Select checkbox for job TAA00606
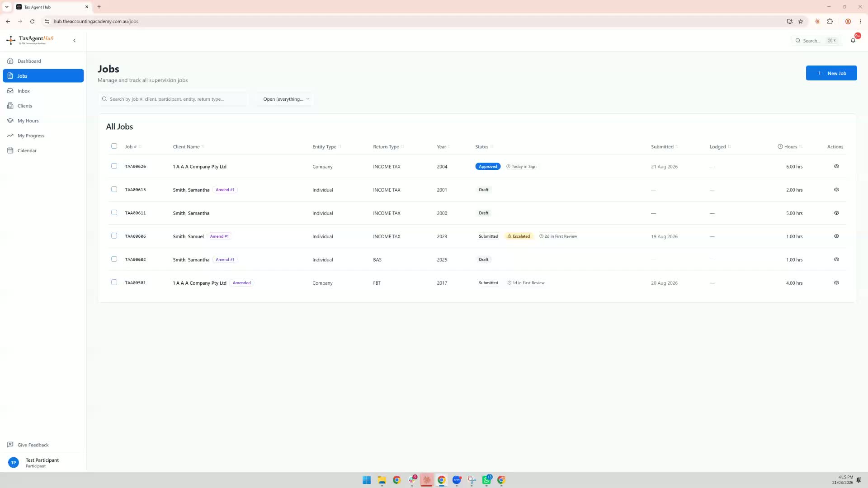868x488 pixels. [114, 236]
